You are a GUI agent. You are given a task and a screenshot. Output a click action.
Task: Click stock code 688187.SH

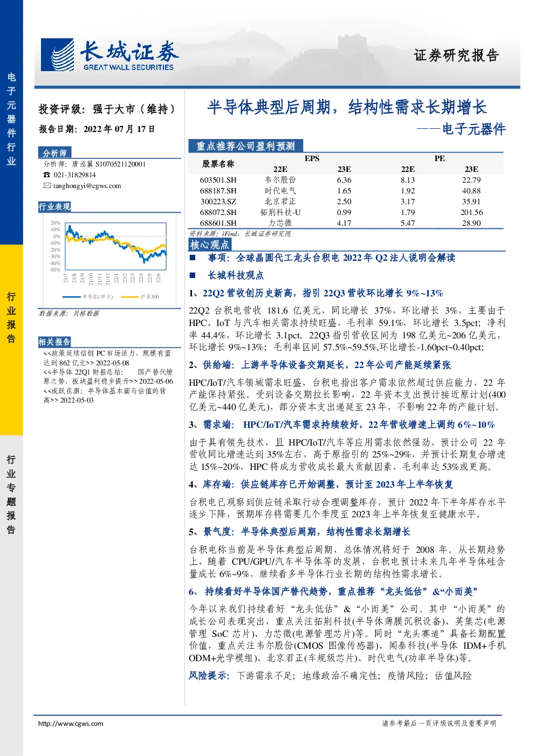coord(218,191)
